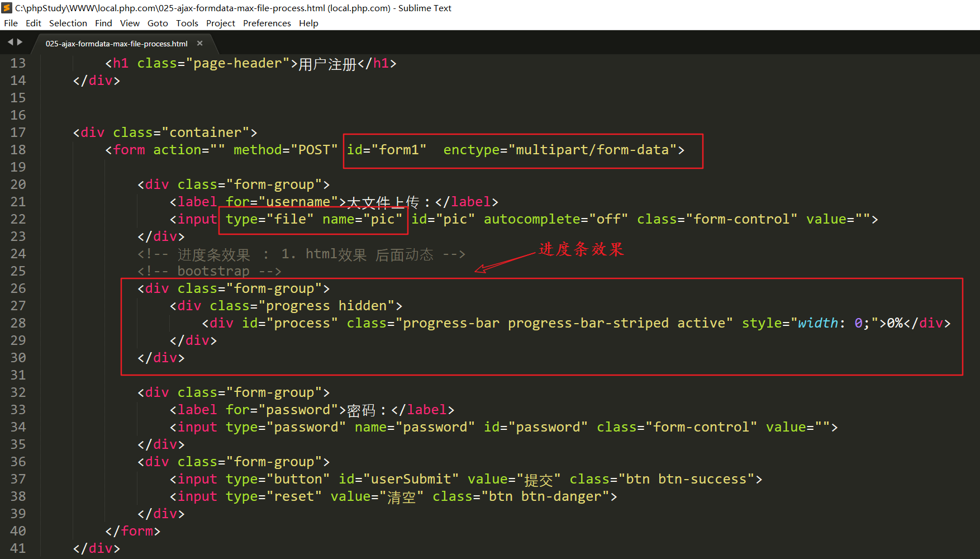The height and width of the screenshot is (559, 980).
Task: Click line number 28 in the gutter
Action: pos(18,323)
